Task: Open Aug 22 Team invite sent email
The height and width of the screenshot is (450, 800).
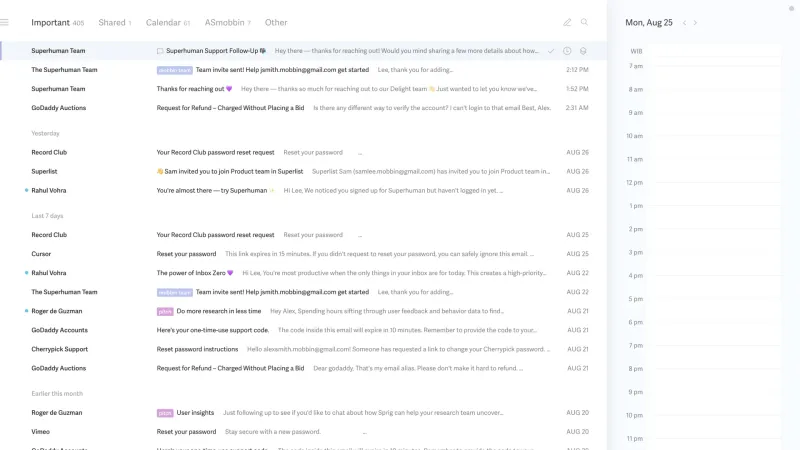Action: (x=304, y=292)
